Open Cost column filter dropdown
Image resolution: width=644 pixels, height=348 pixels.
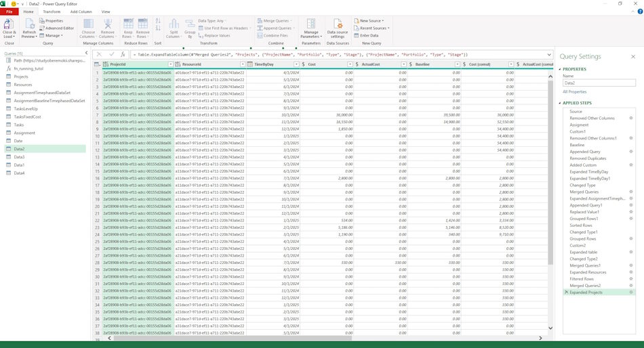click(x=350, y=64)
